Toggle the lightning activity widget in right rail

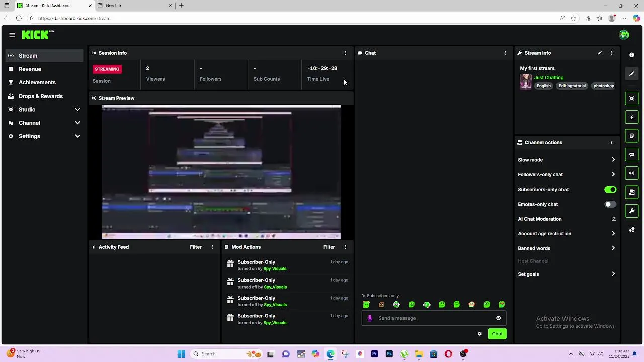(632, 117)
